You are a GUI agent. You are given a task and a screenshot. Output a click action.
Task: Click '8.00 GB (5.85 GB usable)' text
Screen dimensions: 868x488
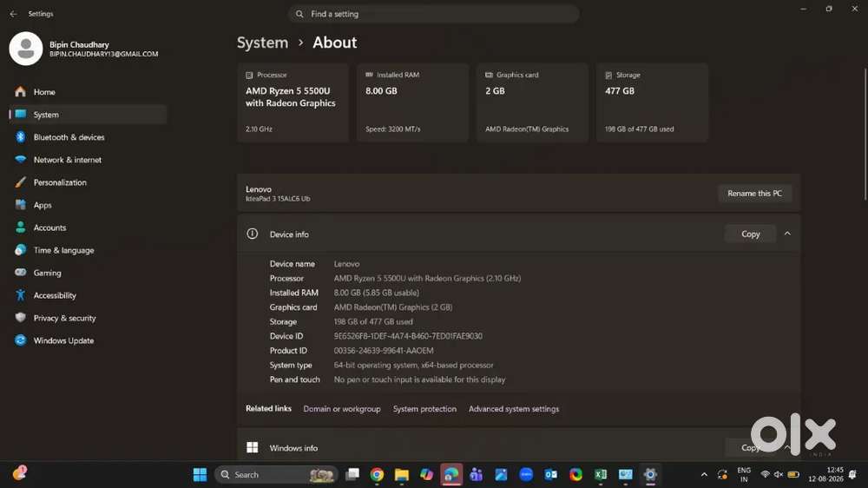point(377,293)
